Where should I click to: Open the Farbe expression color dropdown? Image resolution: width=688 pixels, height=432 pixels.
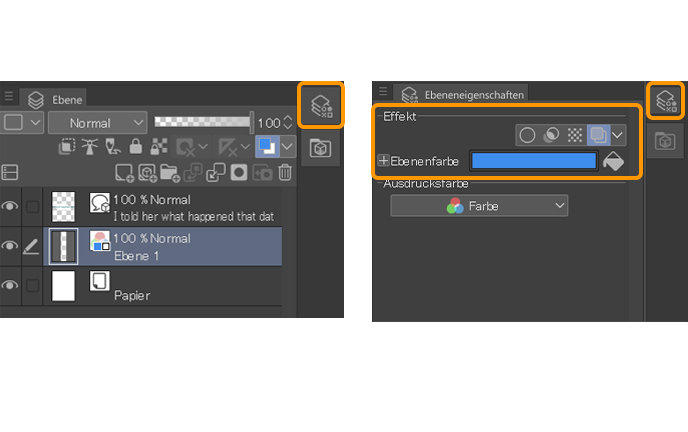point(479,206)
